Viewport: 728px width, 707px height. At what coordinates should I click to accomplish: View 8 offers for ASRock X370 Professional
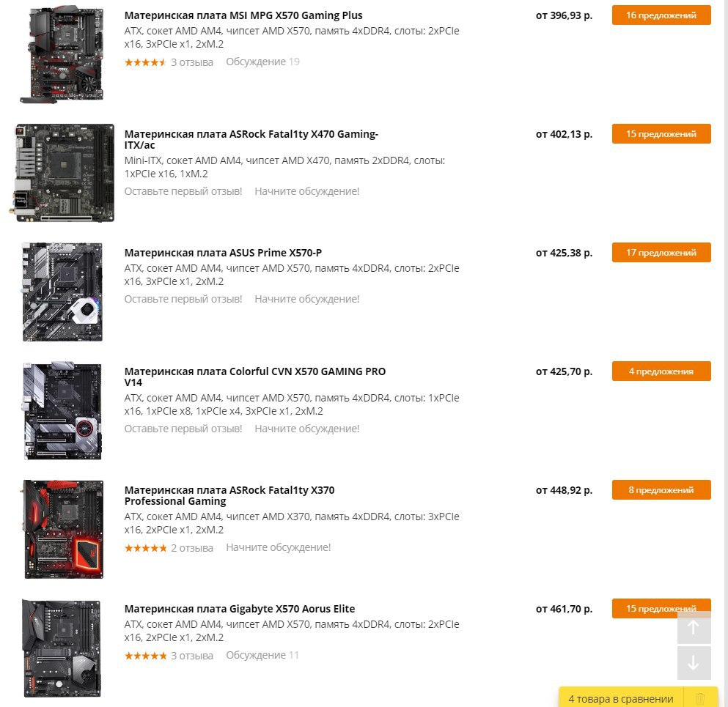(661, 490)
